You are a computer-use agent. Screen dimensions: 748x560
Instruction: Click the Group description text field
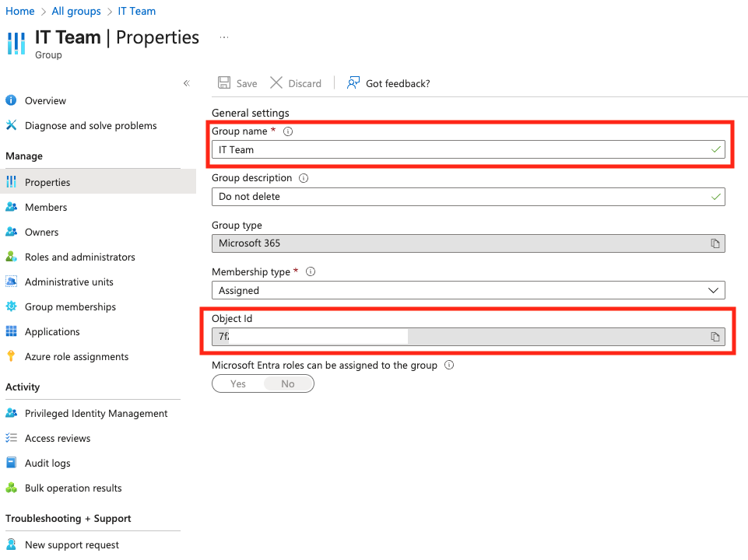pyautogui.click(x=459, y=197)
